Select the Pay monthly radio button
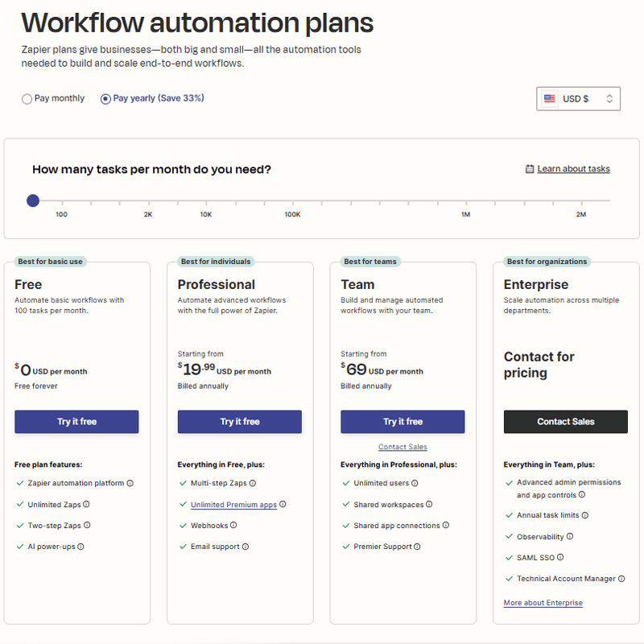644x644 pixels. pyautogui.click(x=27, y=99)
